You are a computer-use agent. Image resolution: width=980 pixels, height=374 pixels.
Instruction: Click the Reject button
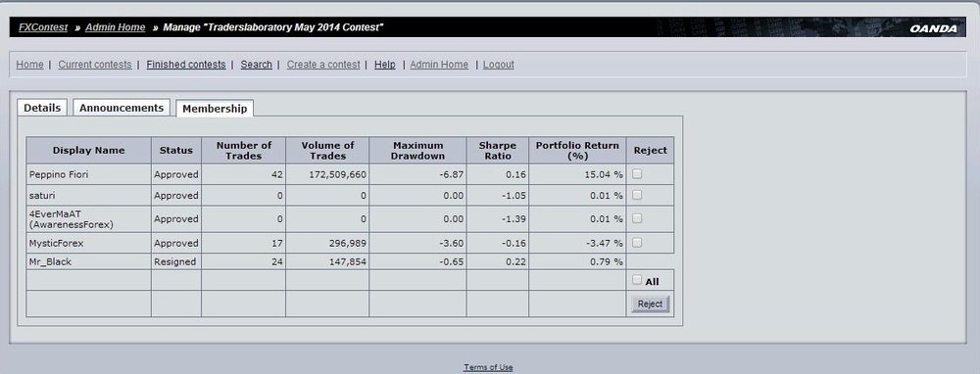[650, 304]
